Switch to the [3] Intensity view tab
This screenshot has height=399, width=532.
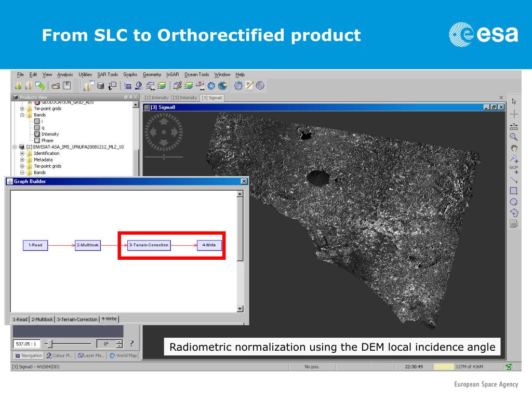tap(185, 98)
